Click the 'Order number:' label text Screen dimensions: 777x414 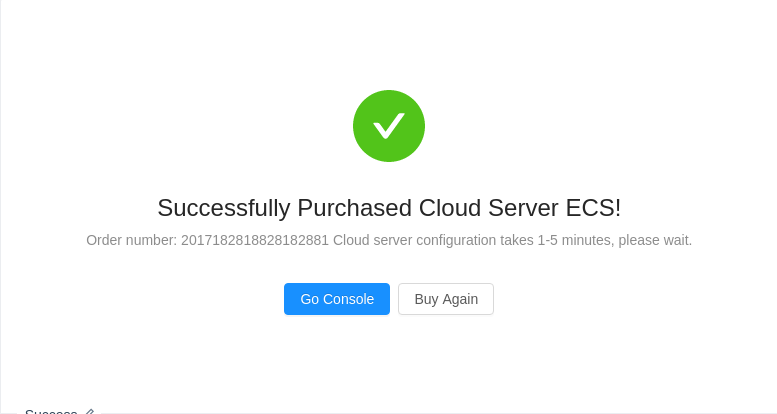click(x=131, y=240)
